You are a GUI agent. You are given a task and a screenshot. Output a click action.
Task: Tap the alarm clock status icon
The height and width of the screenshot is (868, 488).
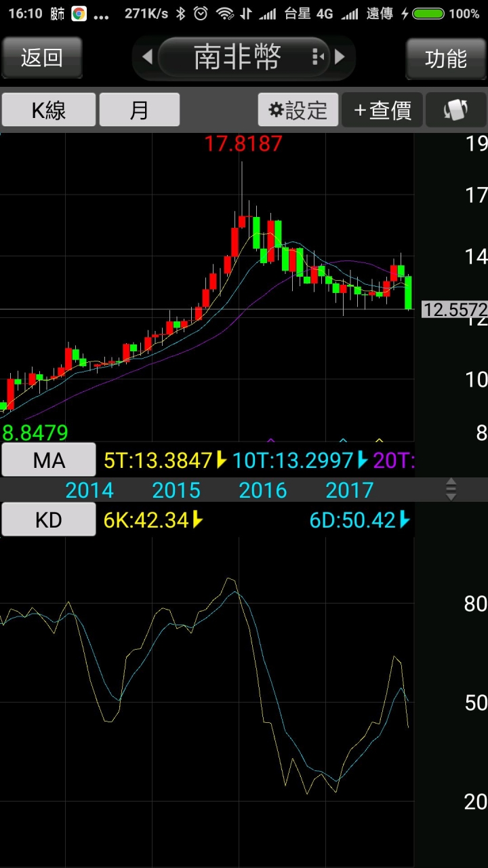pyautogui.click(x=201, y=13)
